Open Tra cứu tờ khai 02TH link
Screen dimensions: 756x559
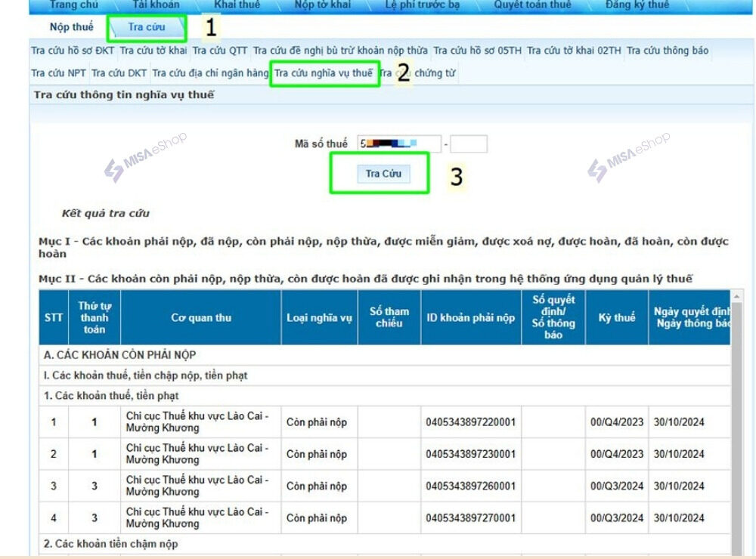(x=574, y=51)
